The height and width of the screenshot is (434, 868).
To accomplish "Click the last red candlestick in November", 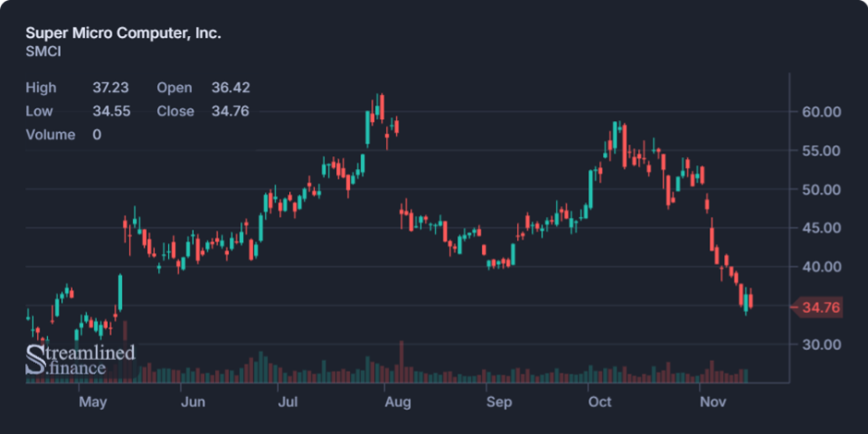I will click(x=750, y=299).
